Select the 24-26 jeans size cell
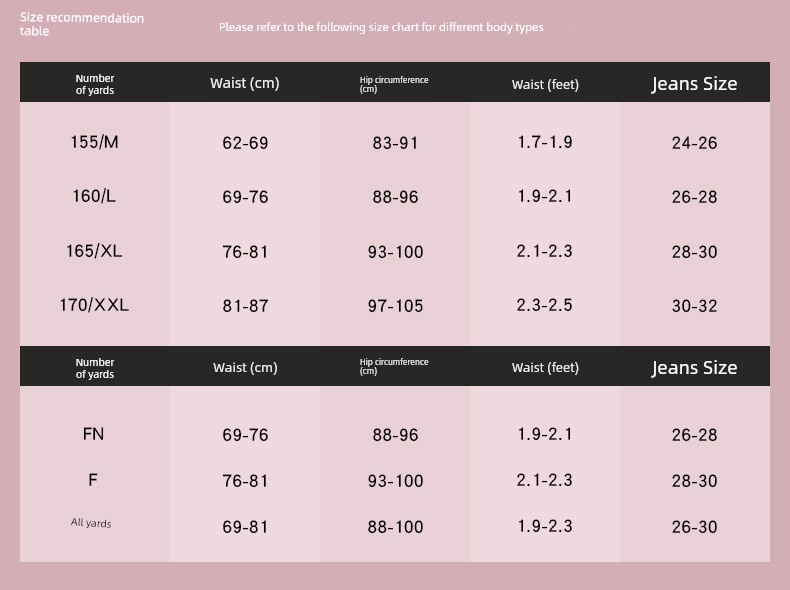This screenshot has height=590, width=790. [694, 143]
